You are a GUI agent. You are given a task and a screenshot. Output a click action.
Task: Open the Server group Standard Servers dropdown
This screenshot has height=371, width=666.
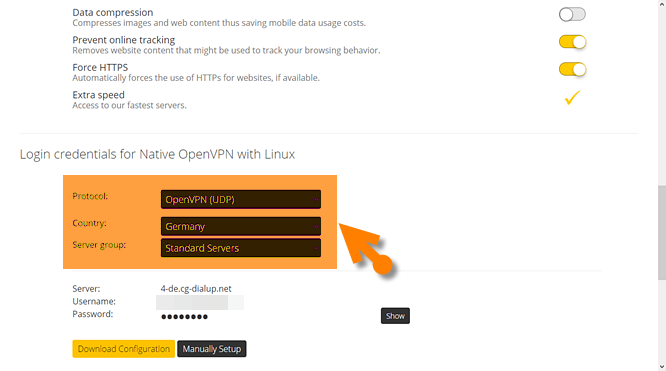click(240, 248)
